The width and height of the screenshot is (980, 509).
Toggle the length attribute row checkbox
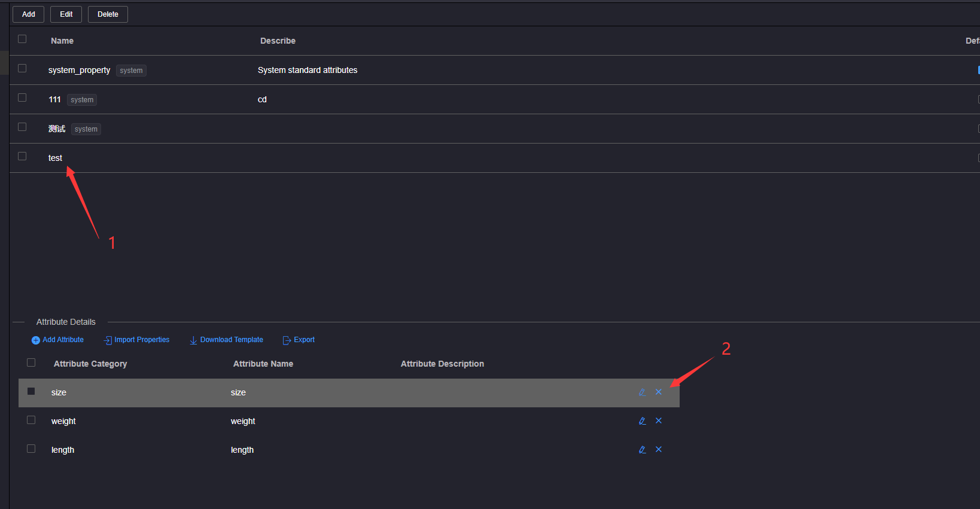point(31,449)
